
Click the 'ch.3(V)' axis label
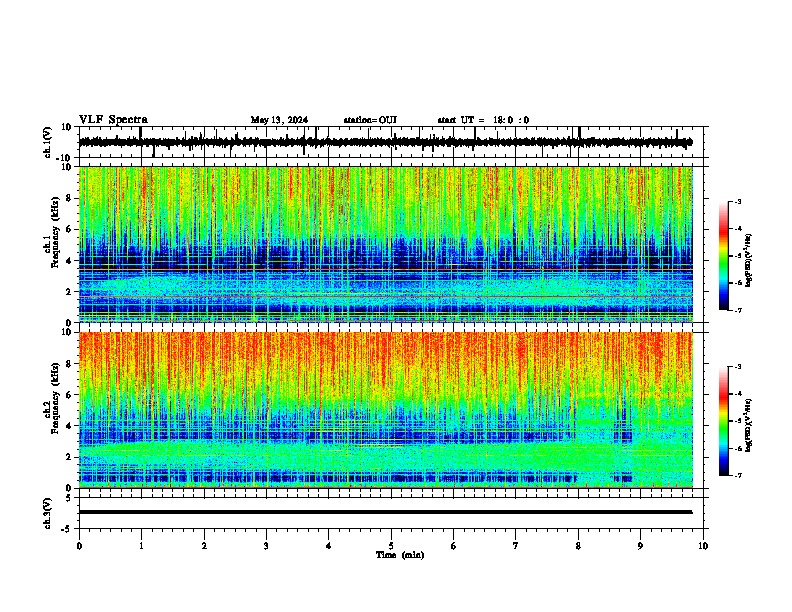tap(48, 513)
